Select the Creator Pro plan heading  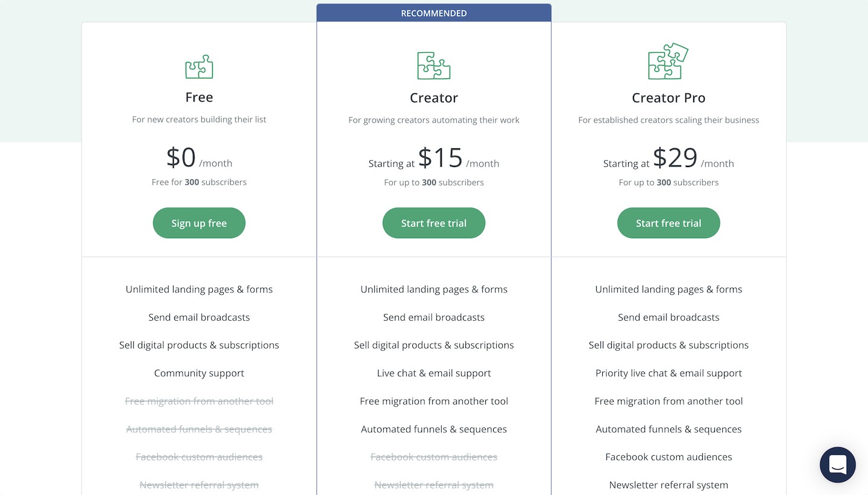click(x=668, y=98)
